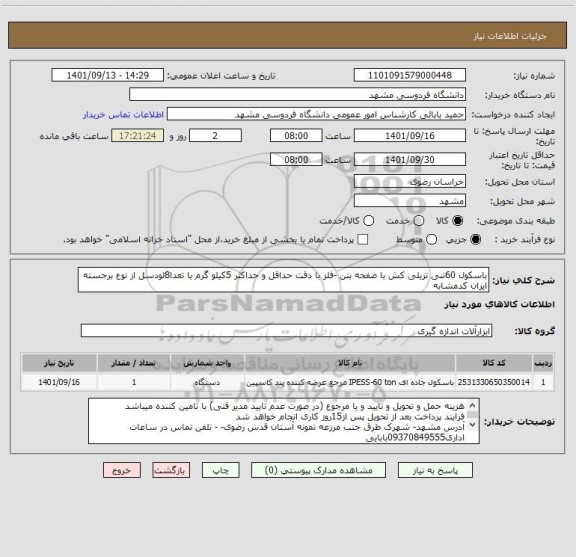Click product name IPESS-60 ton cell
The image size is (576, 557).
pyautogui.click(x=350, y=382)
